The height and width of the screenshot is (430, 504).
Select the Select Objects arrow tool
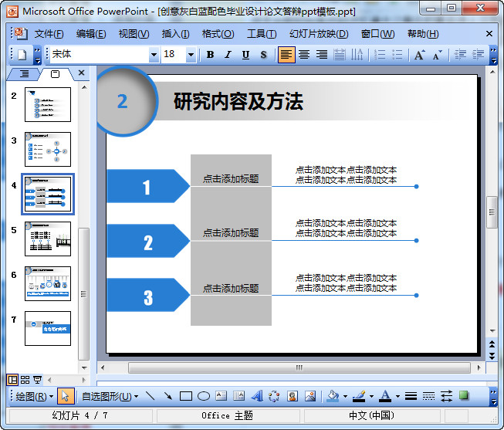[66, 396]
